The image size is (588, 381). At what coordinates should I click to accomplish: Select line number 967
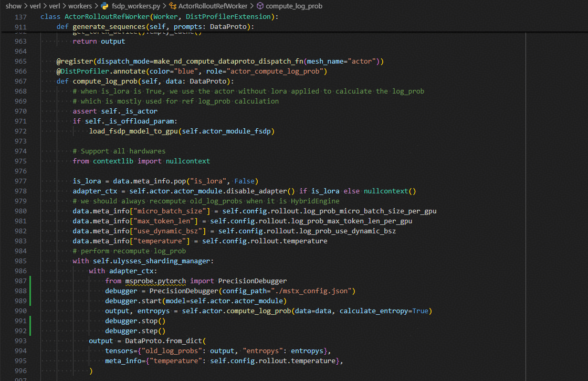(20, 81)
